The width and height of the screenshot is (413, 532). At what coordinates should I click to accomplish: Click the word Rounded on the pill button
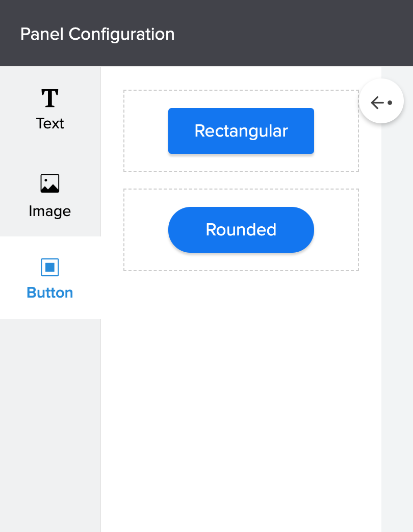click(241, 230)
